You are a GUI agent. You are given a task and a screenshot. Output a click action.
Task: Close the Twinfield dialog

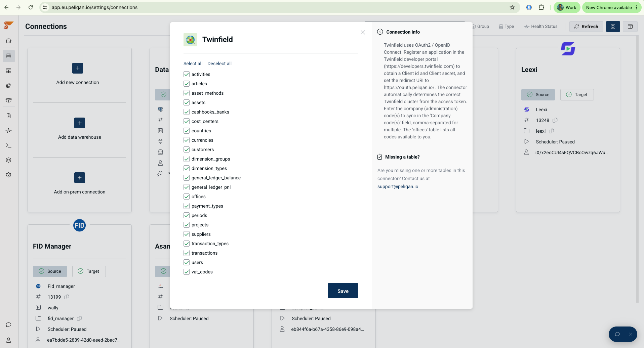point(363,33)
